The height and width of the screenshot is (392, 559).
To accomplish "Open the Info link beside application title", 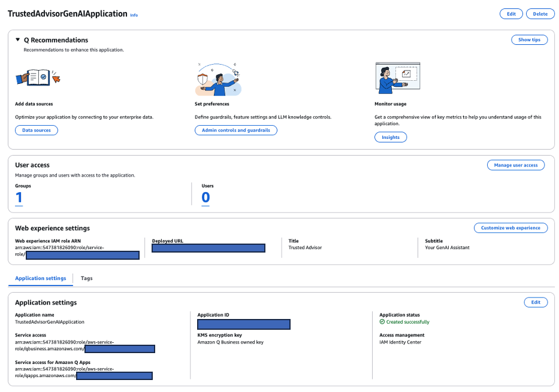I will tap(134, 15).
